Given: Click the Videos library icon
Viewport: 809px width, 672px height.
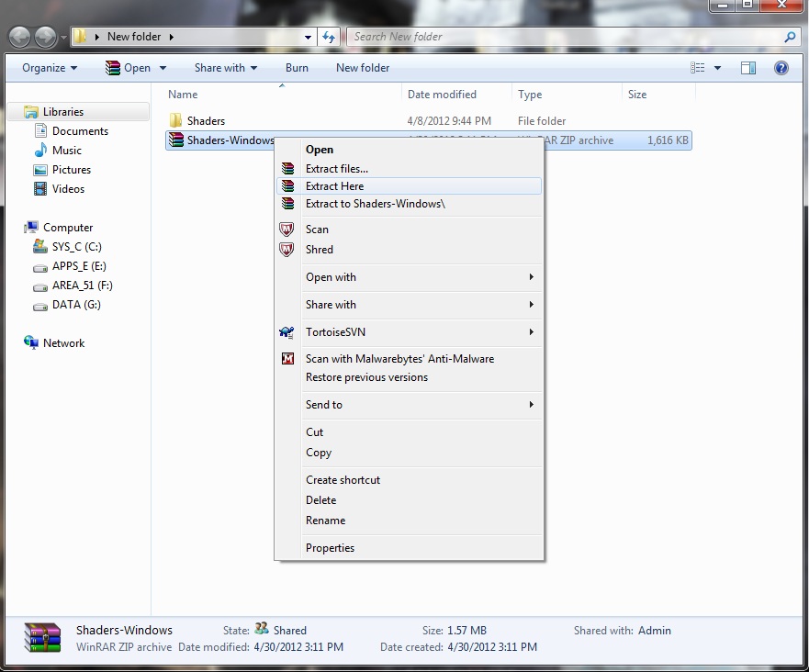Looking at the screenshot, I should coord(40,189).
